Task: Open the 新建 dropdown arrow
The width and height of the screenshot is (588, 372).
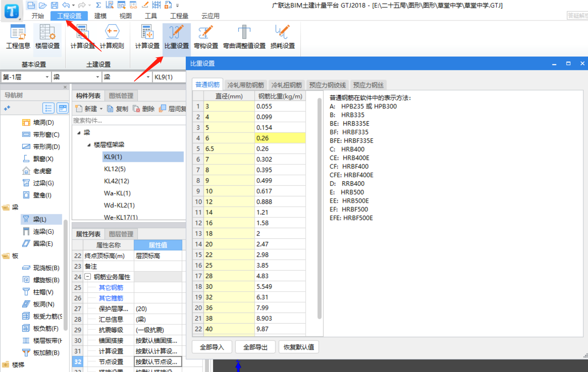Action: coord(101,109)
